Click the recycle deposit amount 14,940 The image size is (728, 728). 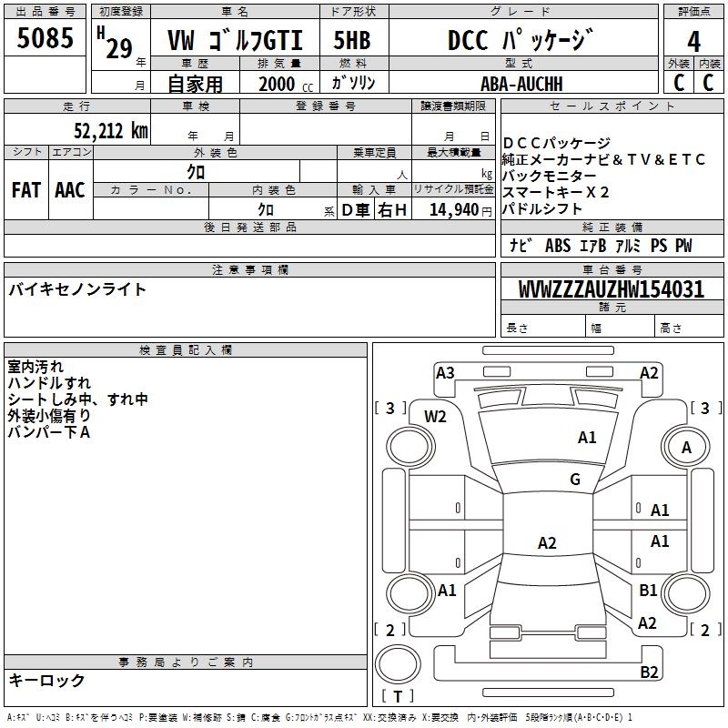(x=453, y=210)
